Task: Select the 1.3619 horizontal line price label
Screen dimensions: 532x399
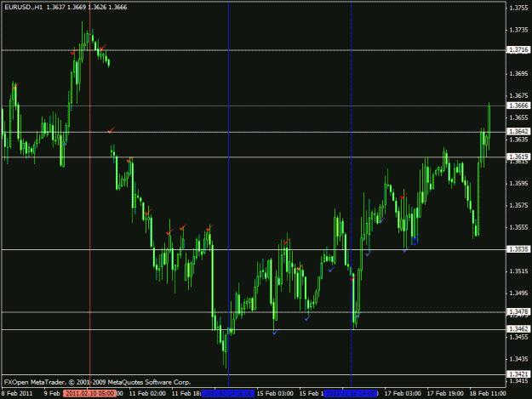Action: click(x=518, y=157)
